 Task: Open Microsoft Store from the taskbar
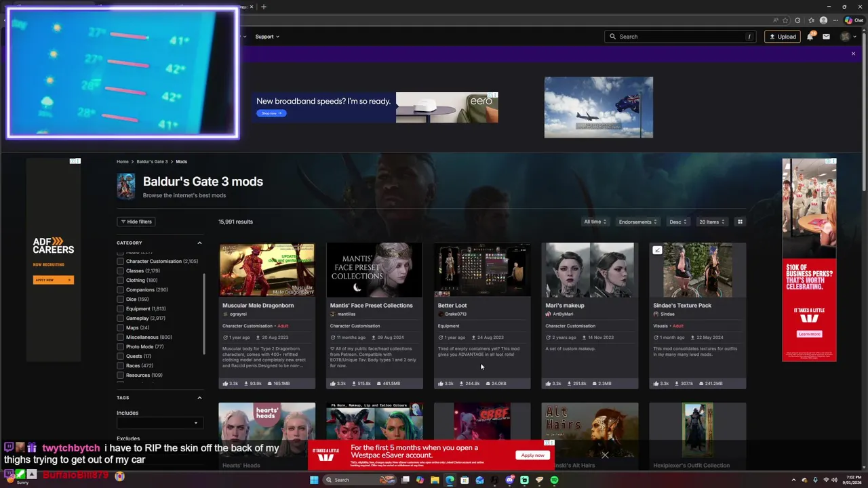[x=465, y=480]
